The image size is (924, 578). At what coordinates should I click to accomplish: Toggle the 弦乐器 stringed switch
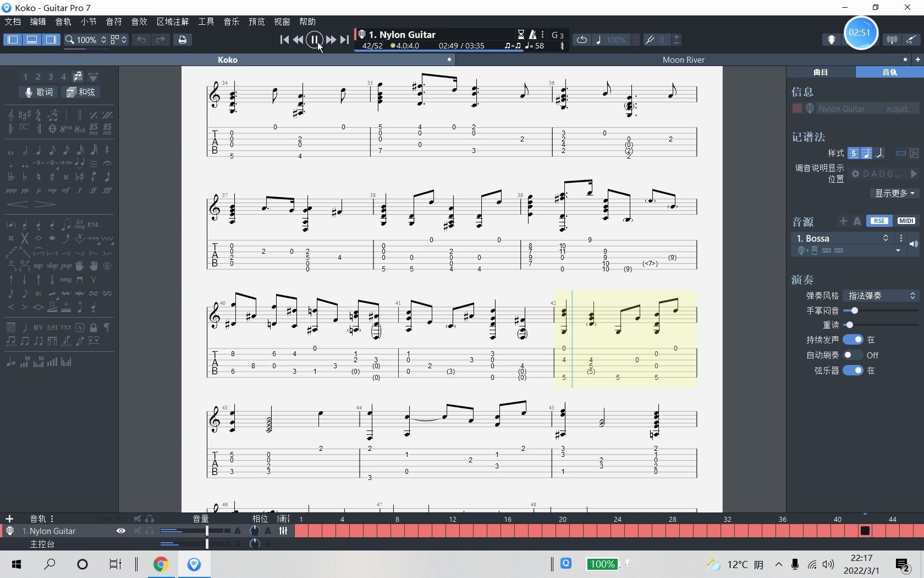point(853,370)
